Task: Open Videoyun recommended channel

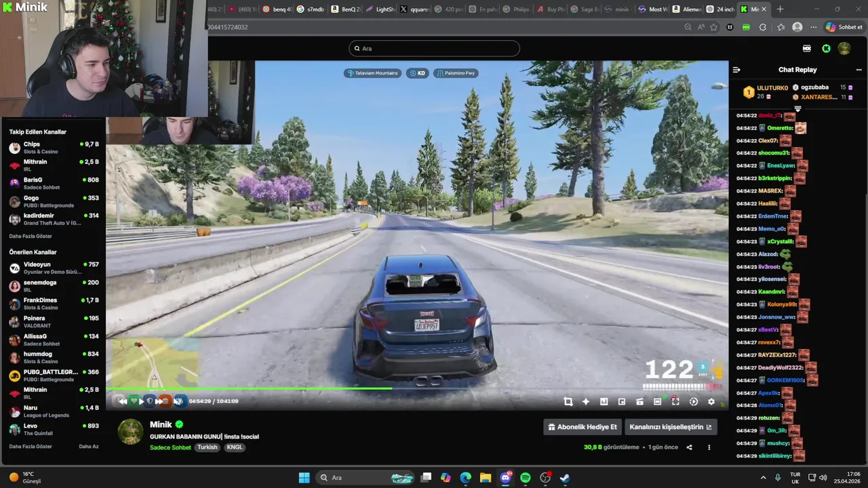Action: (x=54, y=268)
